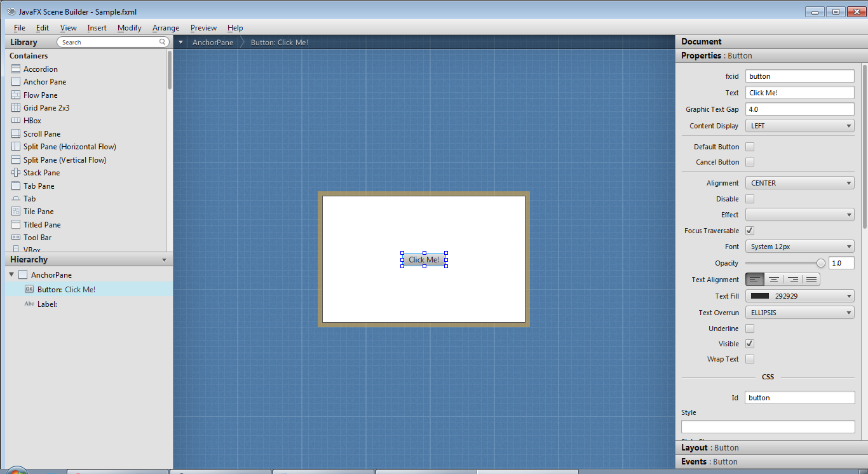Pick the Tool Bar library icon
This screenshot has width=868, height=474.
tap(16, 237)
